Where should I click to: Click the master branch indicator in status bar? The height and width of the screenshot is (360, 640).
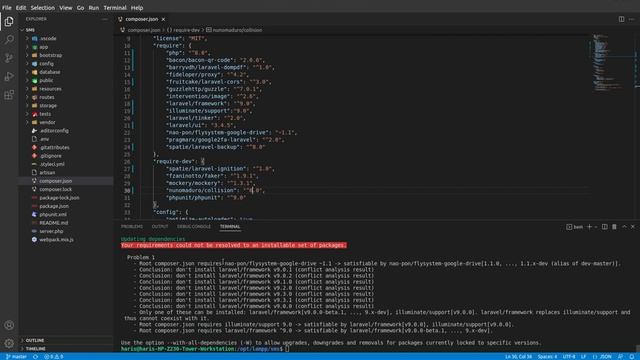pyautogui.click(x=16, y=356)
